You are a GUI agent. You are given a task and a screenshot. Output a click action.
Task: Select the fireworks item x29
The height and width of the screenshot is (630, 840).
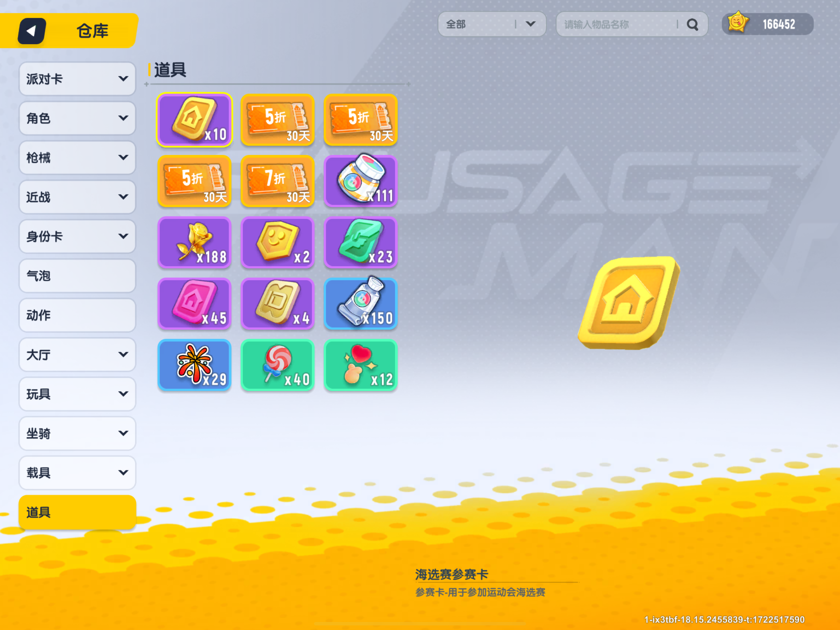194,365
